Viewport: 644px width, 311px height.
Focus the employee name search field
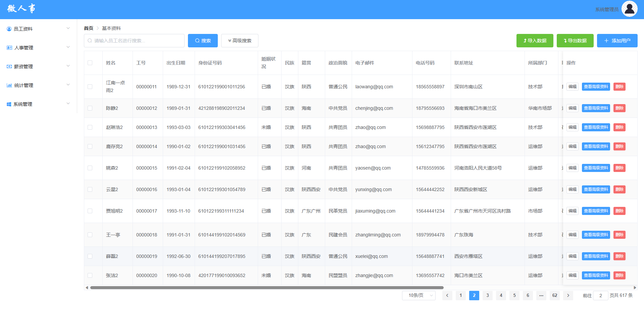pyautogui.click(x=134, y=41)
